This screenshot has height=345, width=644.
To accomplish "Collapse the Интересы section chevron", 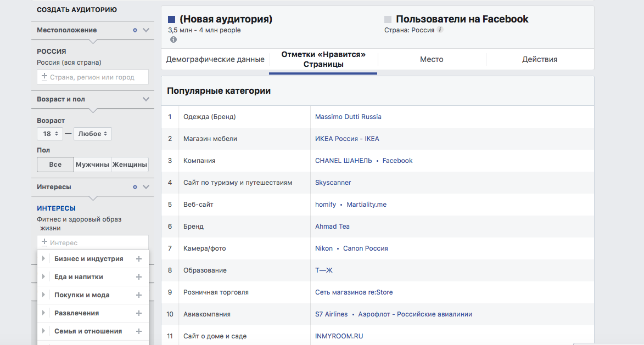I will point(146,186).
